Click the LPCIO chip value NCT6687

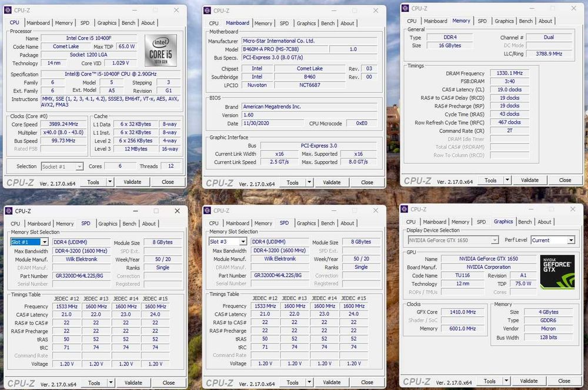click(x=310, y=85)
